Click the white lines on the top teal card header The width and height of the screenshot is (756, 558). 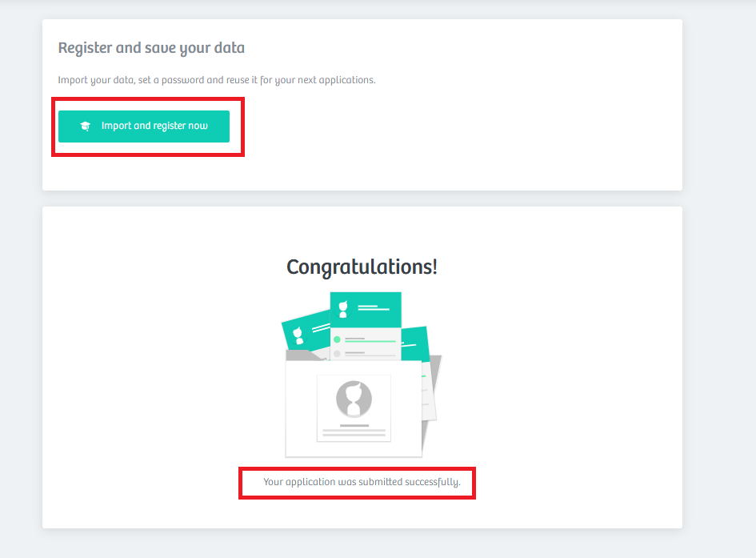tap(373, 307)
